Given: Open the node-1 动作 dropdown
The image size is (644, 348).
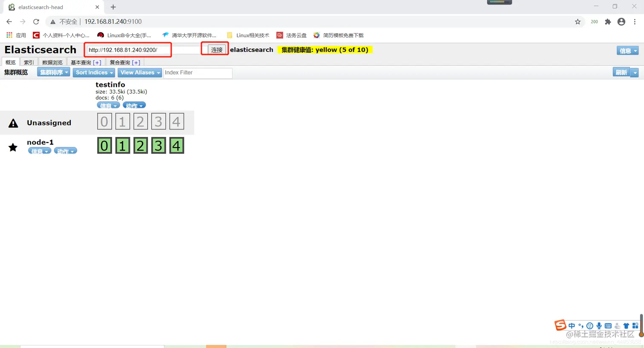Looking at the screenshot, I should pyautogui.click(x=66, y=151).
